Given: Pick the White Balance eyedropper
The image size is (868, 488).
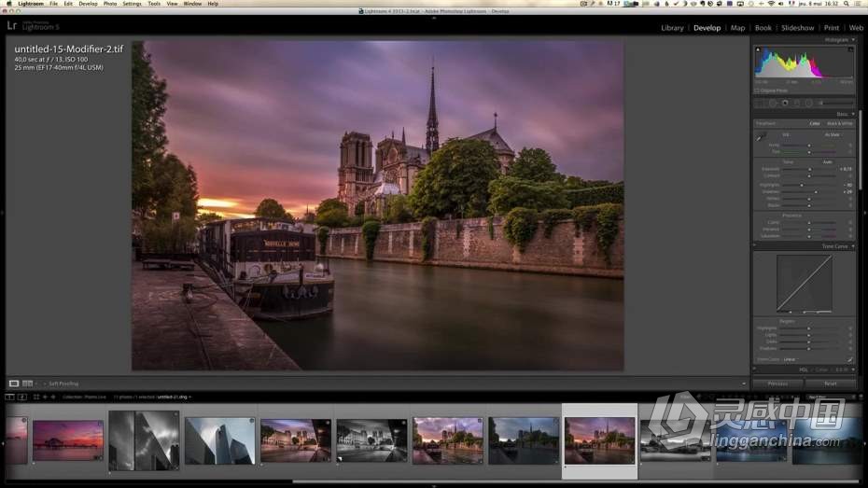Looking at the screenshot, I should (760, 136).
